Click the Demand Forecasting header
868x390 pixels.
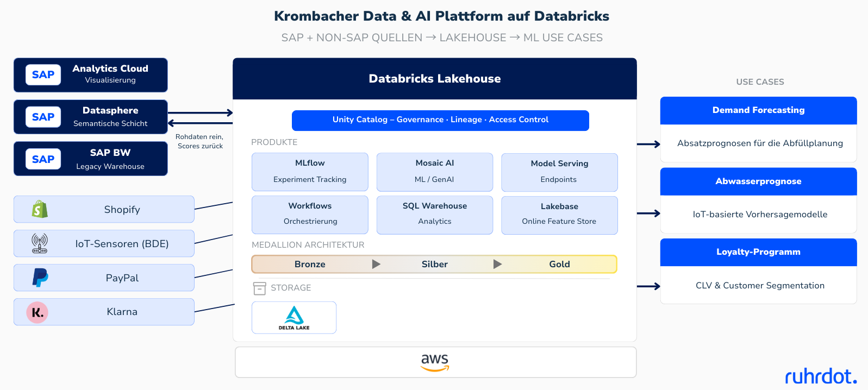point(759,110)
